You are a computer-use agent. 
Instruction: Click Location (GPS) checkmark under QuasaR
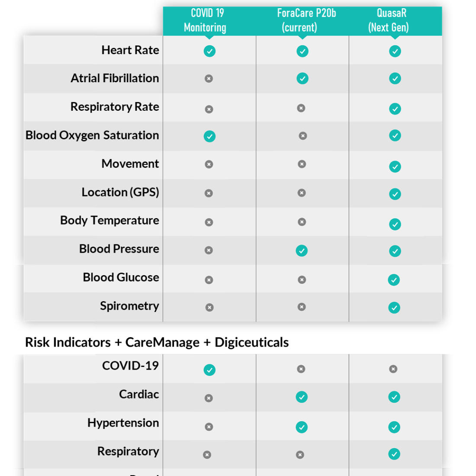coord(395,194)
